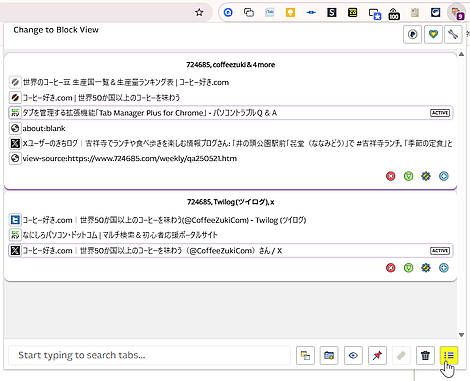470x381 pixels.
Task: Click the scrollbar up arrow
Action: [461, 54]
